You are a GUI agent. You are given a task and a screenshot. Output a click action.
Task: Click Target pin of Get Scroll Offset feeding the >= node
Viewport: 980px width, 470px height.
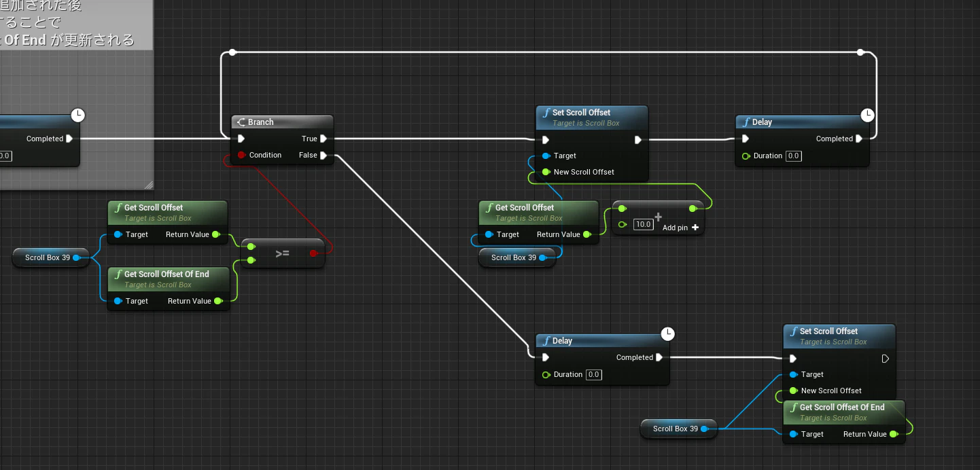[x=118, y=234]
